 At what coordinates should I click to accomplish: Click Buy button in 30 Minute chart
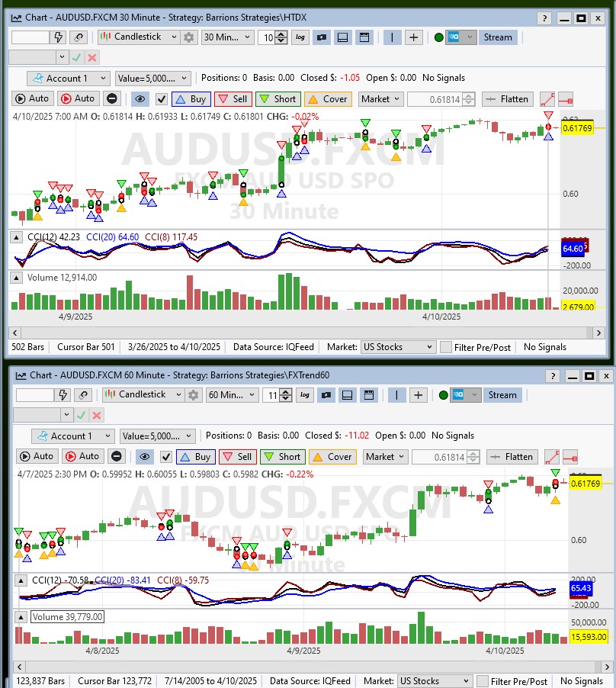pyautogui.click(x=191, y=99)
